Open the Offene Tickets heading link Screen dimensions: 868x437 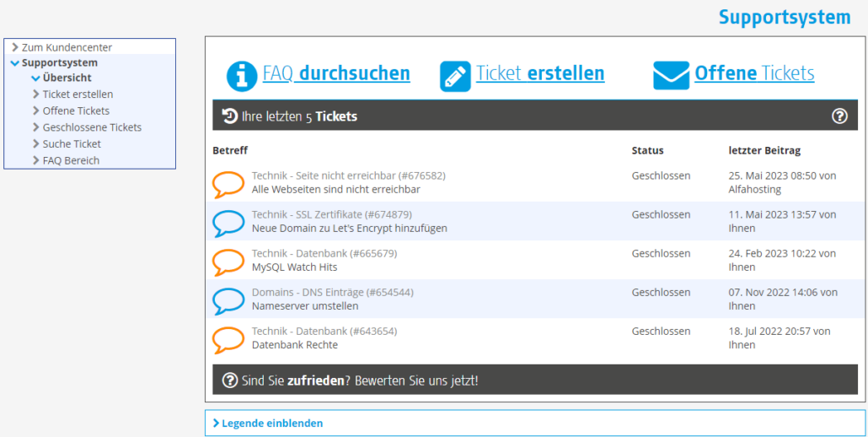754,73
